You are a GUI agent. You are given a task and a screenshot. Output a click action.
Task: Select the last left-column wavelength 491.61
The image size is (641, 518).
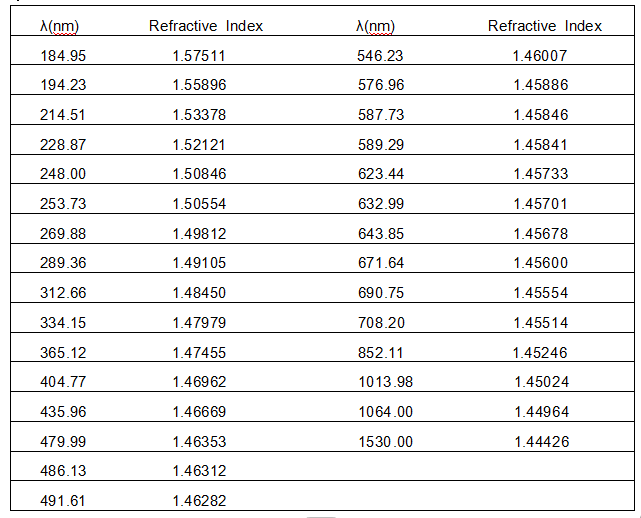click(x=63, y=499)
